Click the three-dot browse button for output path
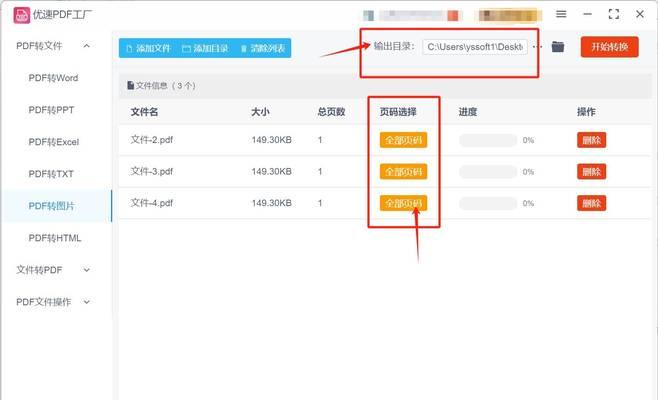 (537, 47)
